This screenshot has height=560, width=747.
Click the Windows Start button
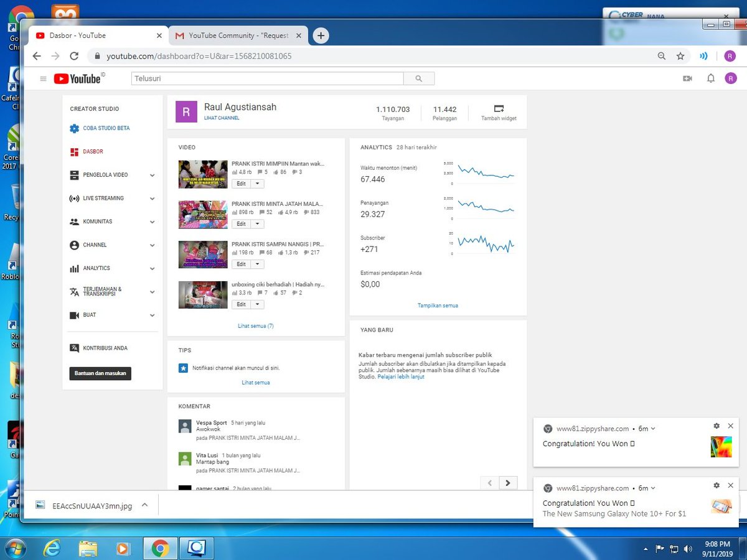(15, 549)
